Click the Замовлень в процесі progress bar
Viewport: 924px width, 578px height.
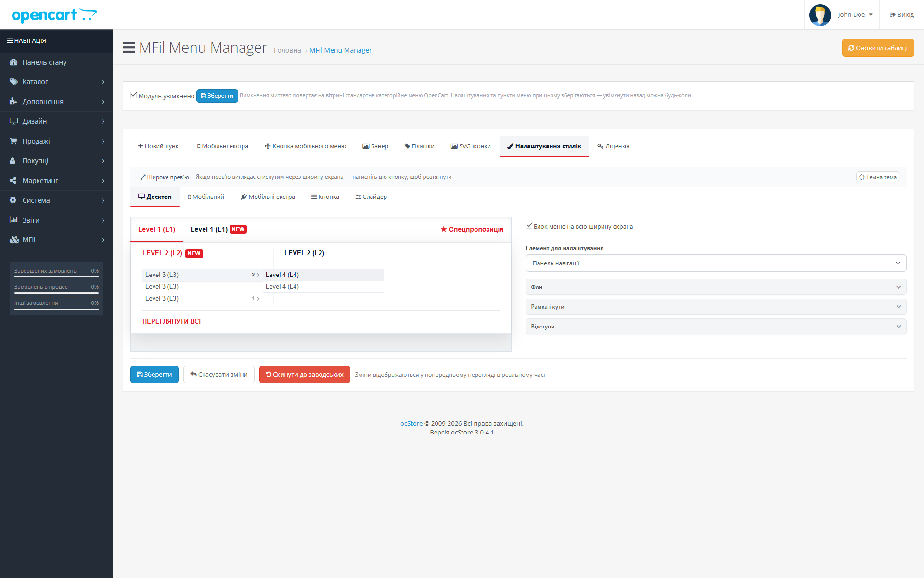pyautogui.click(x=56, y=293)
